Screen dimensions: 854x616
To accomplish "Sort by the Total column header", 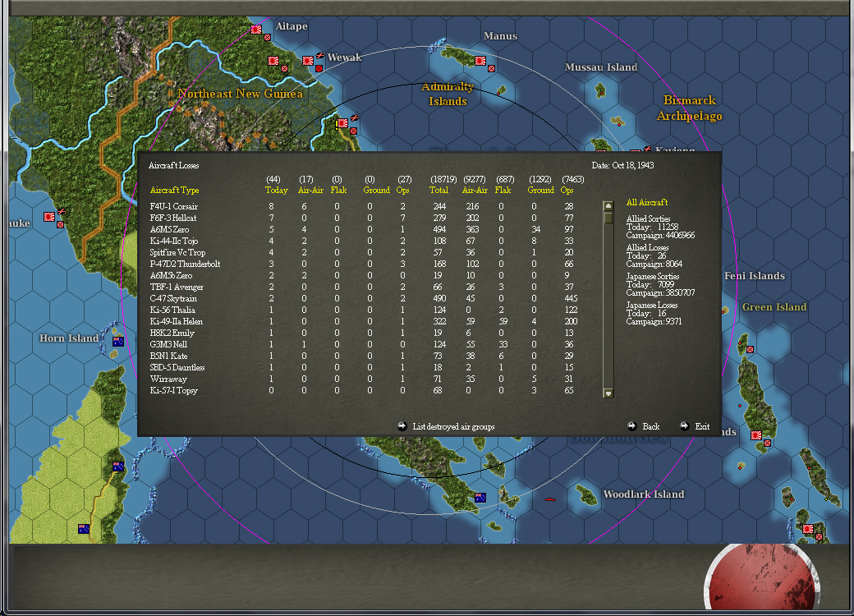I will click(x=438, y=190).
